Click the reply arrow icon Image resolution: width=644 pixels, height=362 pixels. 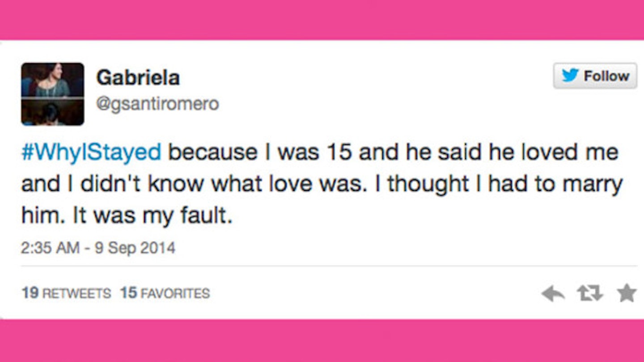coord(553,294)
